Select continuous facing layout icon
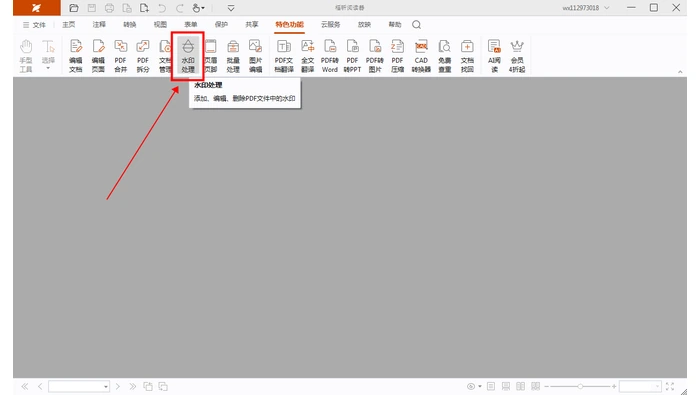700x395 pixels. tap(535, 387)
